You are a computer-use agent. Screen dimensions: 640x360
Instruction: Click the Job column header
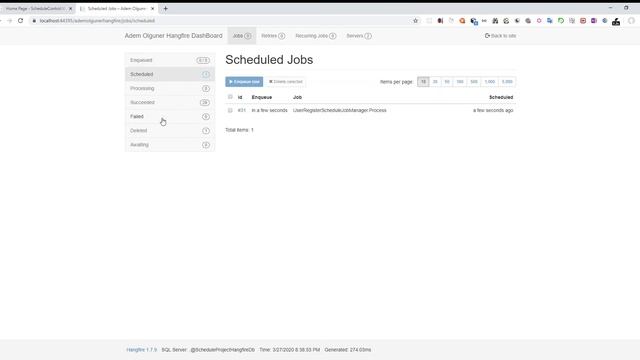point(297,97)
